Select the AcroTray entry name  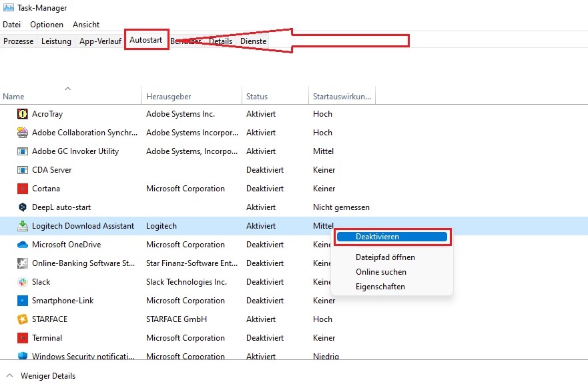pyautogui.click(x=47, y=114)
